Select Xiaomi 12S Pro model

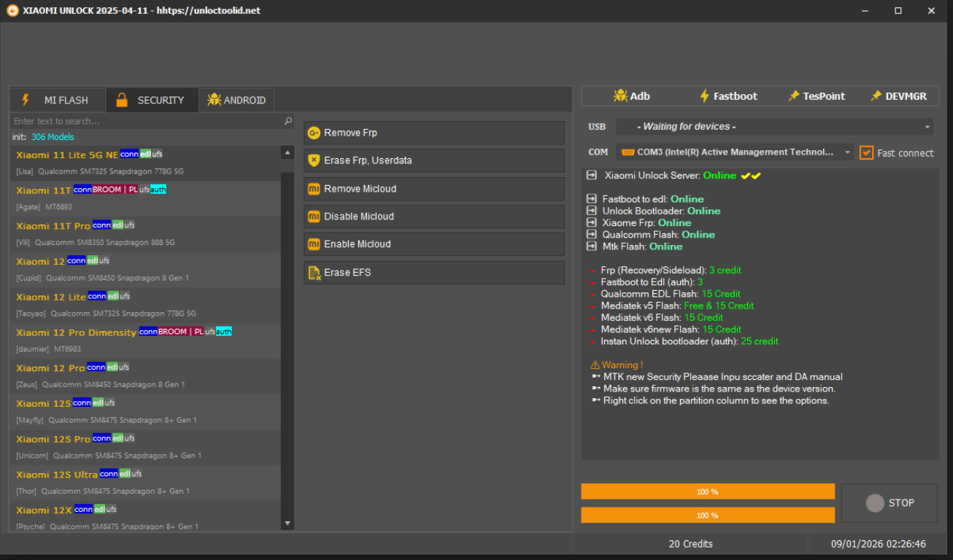click(145, 447)
